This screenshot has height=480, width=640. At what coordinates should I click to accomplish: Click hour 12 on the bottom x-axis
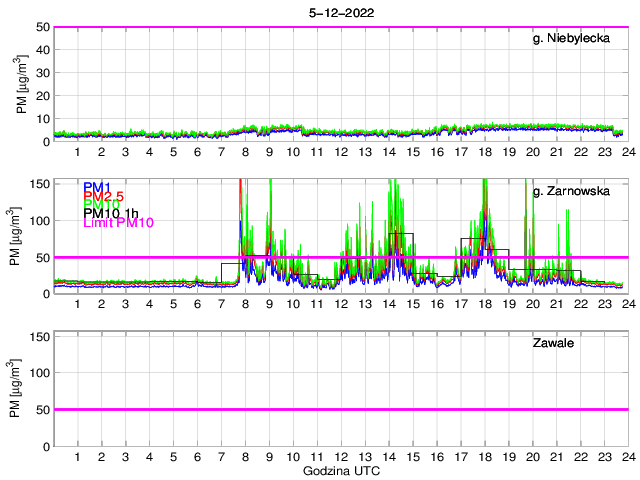[340, 457]
